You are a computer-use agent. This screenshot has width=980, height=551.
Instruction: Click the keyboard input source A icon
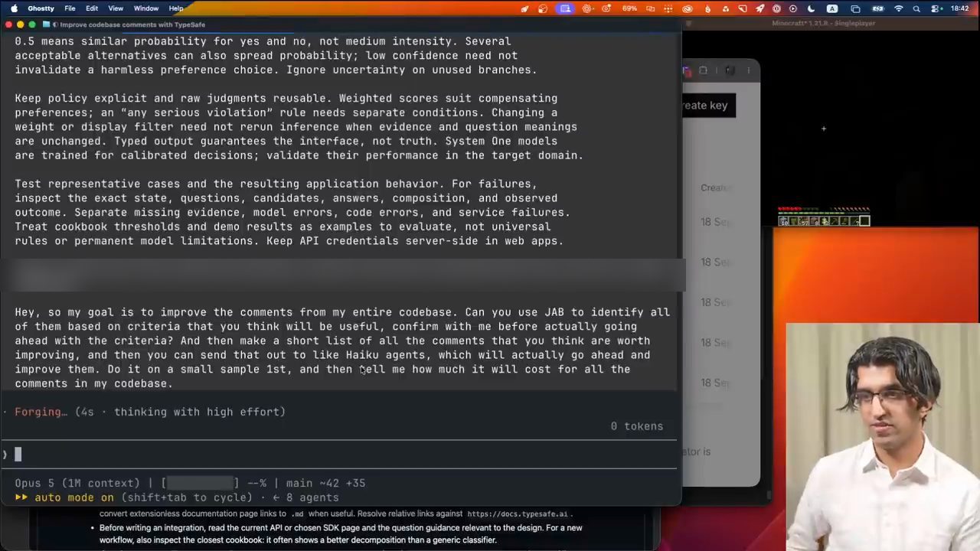(832, 8)
